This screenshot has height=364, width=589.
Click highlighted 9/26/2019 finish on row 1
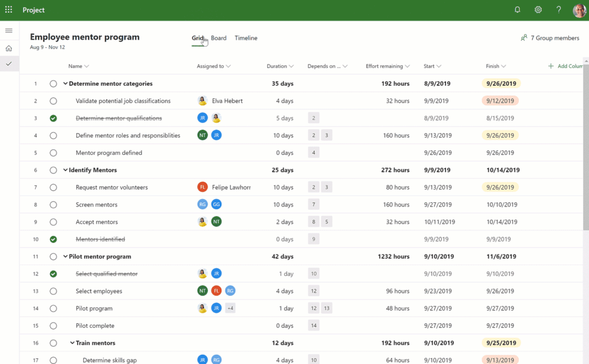point(501,83)
